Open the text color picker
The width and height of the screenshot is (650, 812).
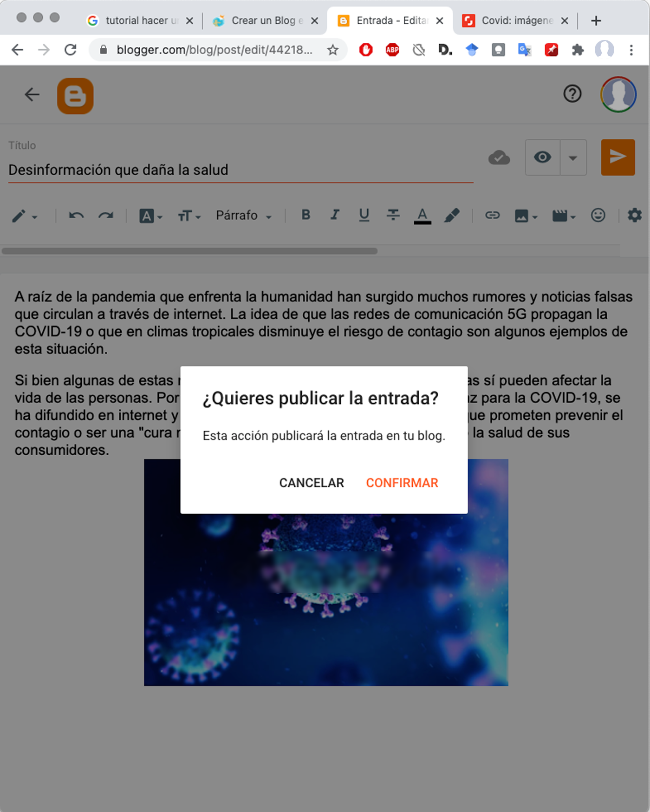click(422, 215)
